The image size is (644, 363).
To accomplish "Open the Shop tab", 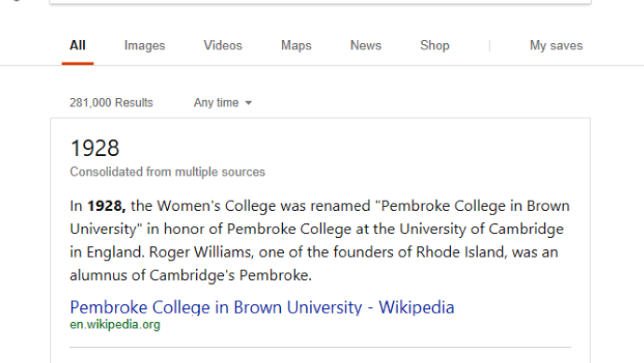I will pos(435,46).
